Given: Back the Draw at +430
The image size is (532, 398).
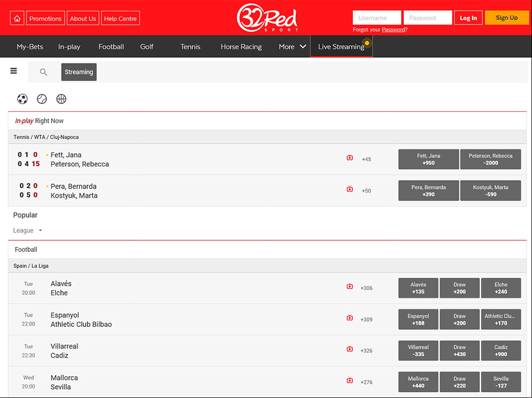Looking at the screenshot, I should point(460,351).
